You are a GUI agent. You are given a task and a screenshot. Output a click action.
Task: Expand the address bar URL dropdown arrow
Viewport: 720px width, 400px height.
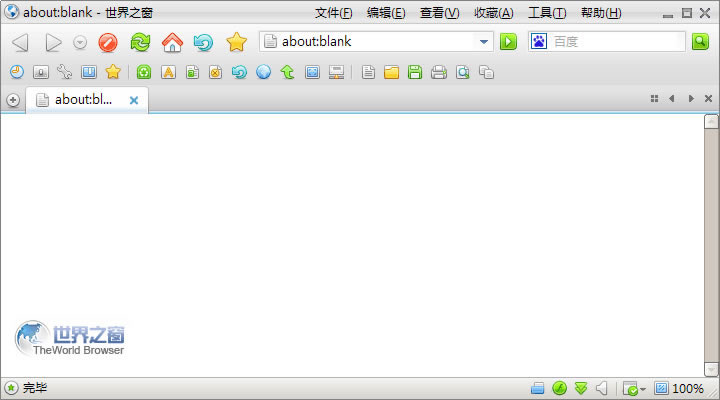[x=484, y=42]
